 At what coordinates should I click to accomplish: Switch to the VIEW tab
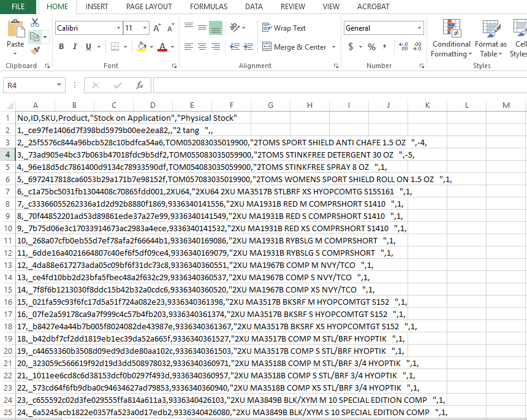tap(331, 7)
